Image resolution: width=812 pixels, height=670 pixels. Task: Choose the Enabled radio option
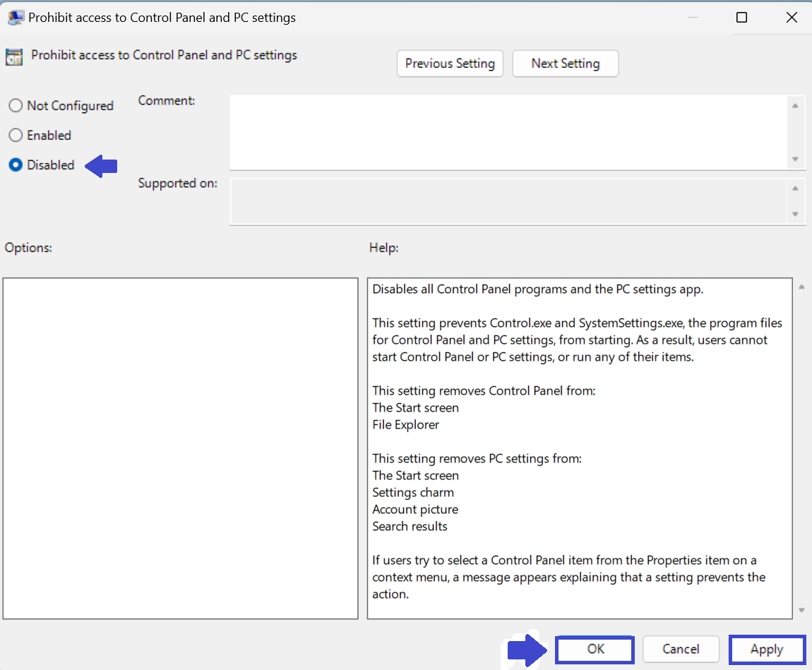16,136
